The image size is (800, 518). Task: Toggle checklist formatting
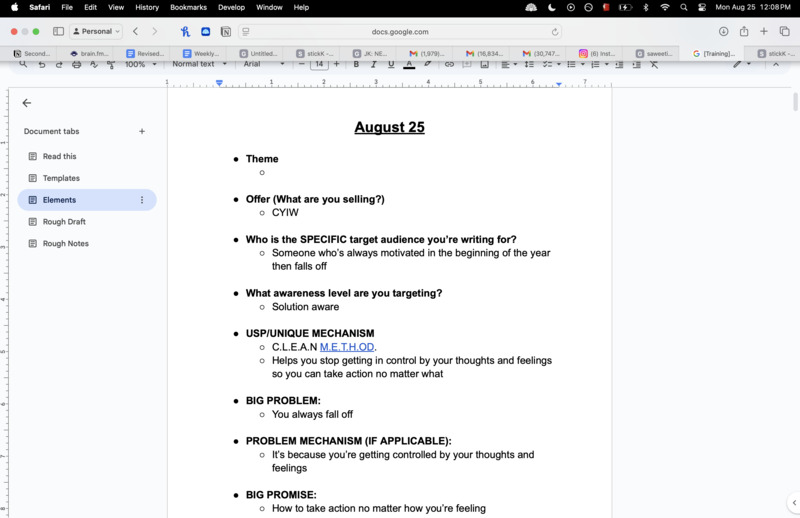pos(547,64)
